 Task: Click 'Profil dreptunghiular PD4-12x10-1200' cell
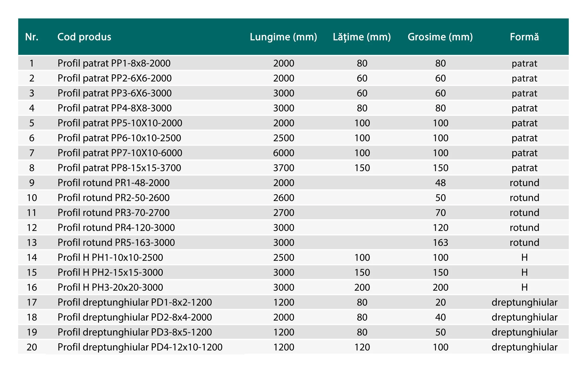point(140,347)
